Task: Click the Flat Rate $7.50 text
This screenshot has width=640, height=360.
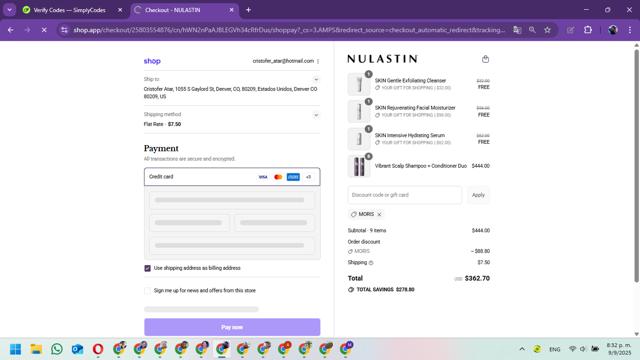Action: [162, 124]
